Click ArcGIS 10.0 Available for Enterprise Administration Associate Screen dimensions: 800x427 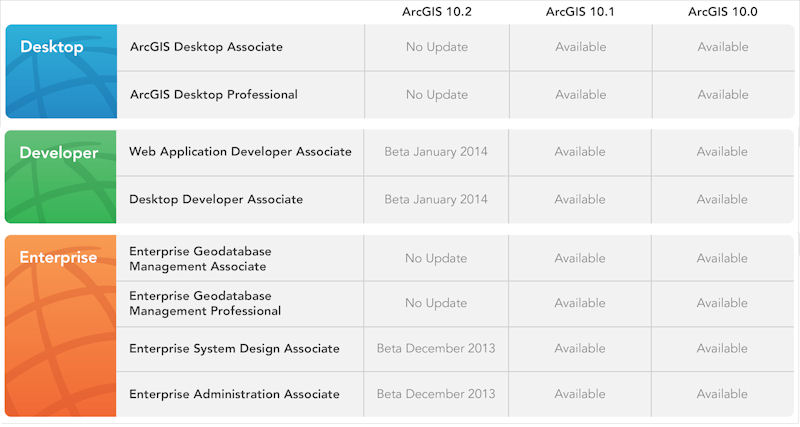pyautogui.click(x=722, y=394)
